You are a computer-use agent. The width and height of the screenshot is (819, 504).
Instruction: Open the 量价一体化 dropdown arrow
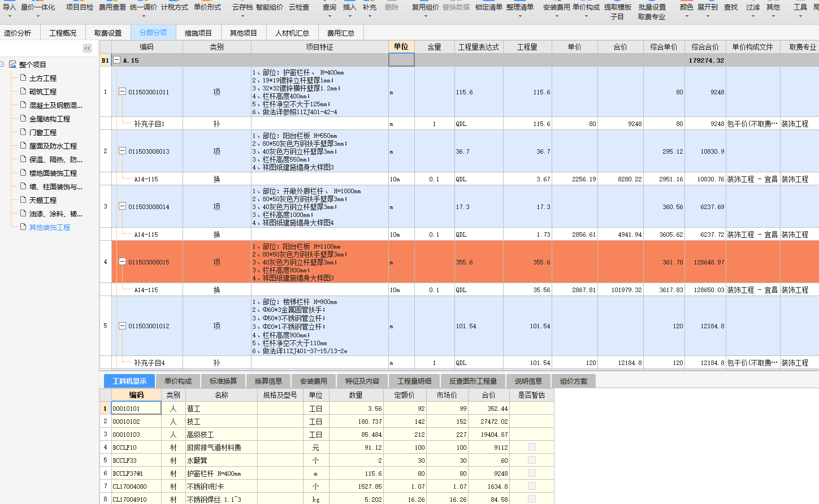[x=37, y=16]
